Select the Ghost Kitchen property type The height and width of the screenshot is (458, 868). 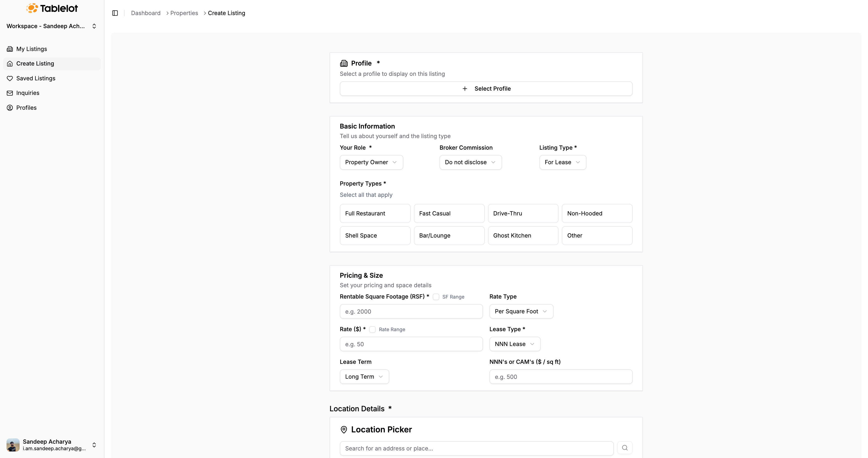coord(523,236)
